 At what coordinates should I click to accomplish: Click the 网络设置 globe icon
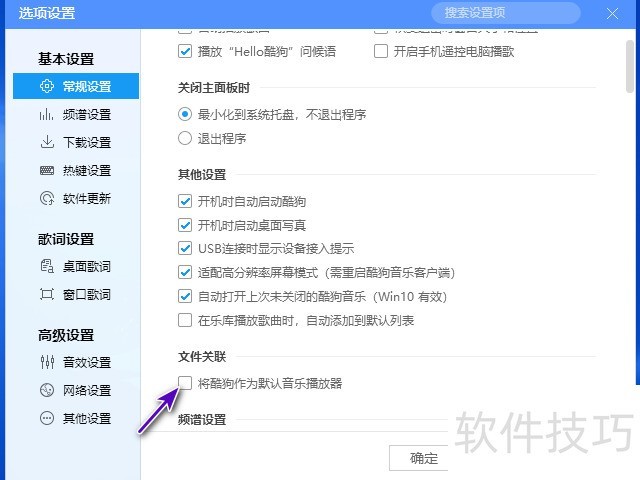[x=46, y=391]
